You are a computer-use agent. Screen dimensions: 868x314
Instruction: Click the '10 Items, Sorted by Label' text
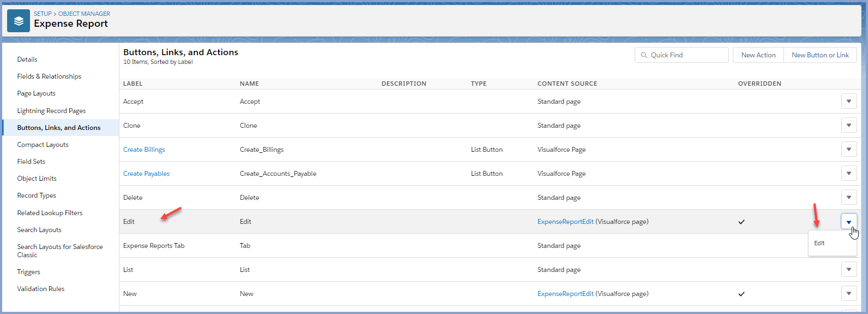pyautogui.click(x=158, y=62)
